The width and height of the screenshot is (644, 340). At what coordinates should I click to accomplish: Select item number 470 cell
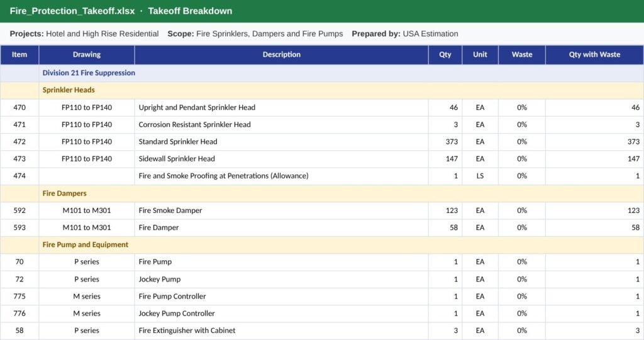pos(19,107)
